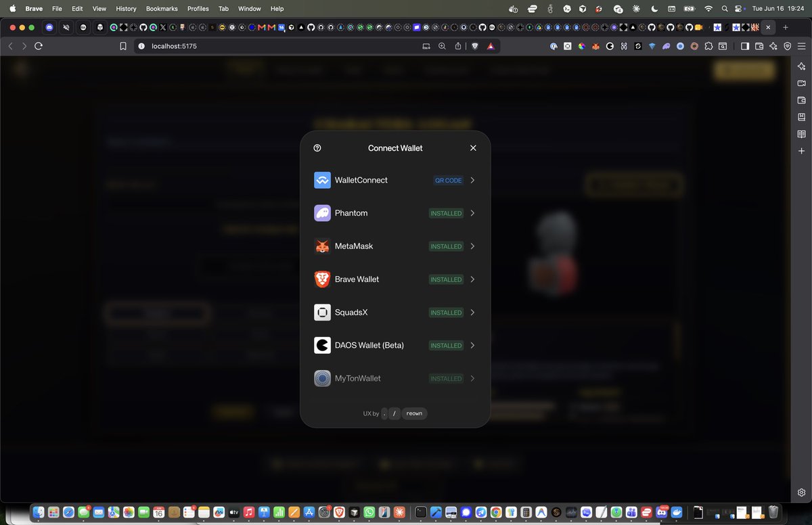Open a new browser tab

[786, 27]
